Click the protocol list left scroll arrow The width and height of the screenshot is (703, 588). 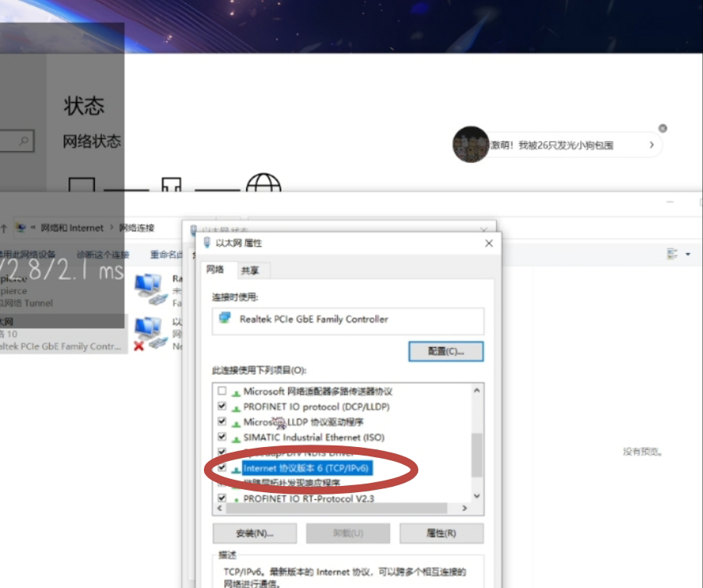[220, 508]
